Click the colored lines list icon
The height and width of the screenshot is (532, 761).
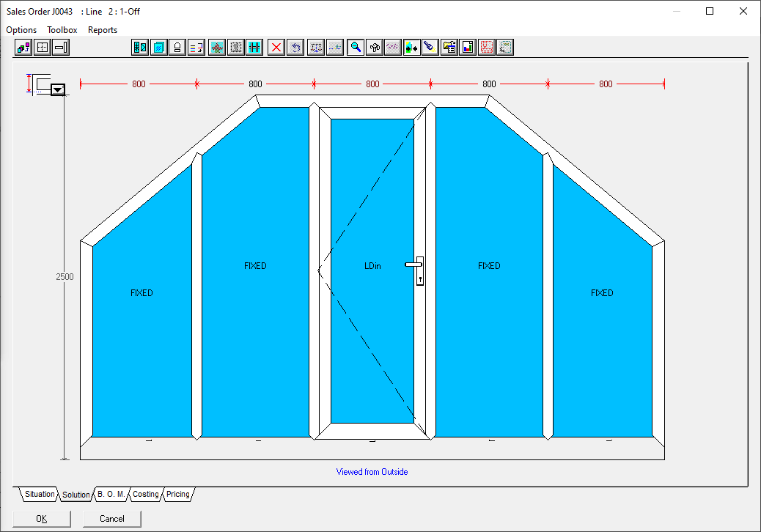196,48
